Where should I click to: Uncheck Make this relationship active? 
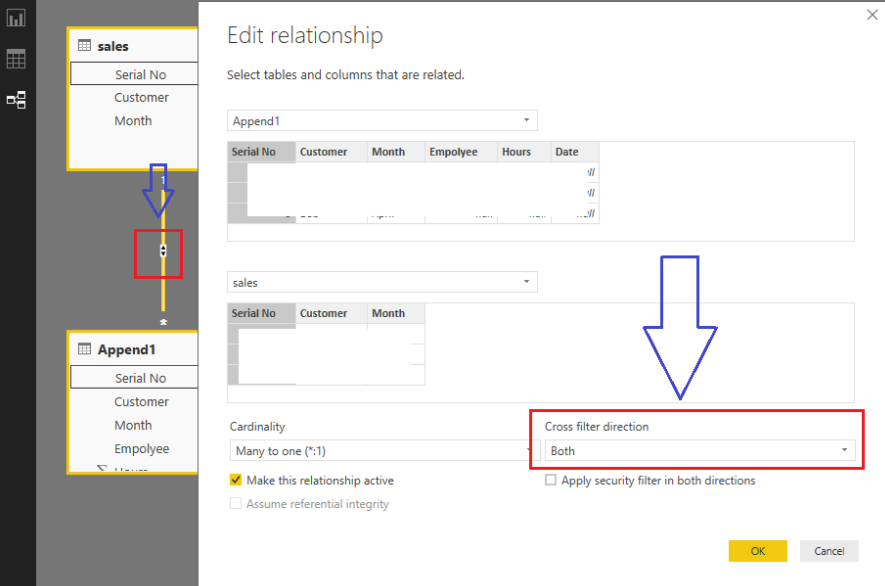(236, 480)
